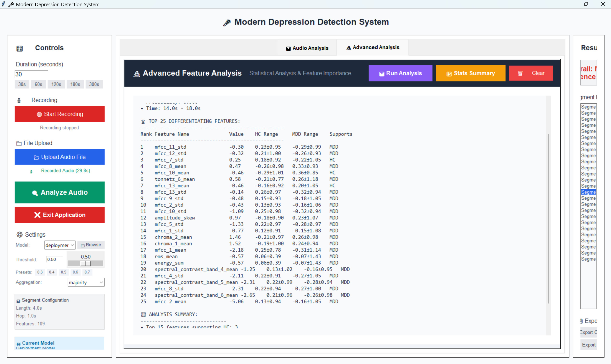Click the Controls panel icon
This screenshot has width=611, height=364.
pos(20,49)
